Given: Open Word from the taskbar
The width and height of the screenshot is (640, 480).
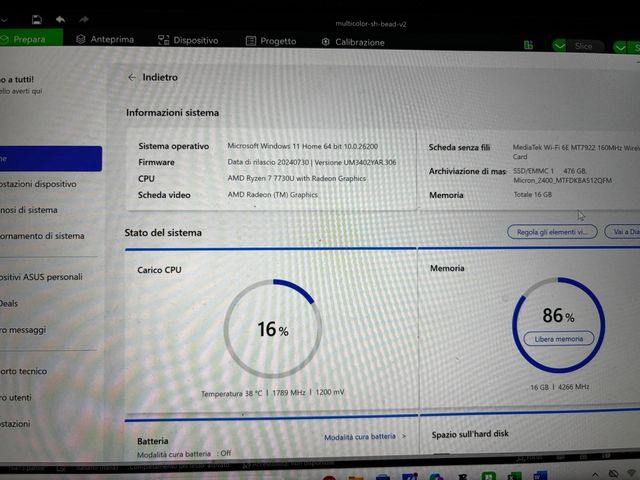Looking at the screenshot, I should click(x=540, y=476).
